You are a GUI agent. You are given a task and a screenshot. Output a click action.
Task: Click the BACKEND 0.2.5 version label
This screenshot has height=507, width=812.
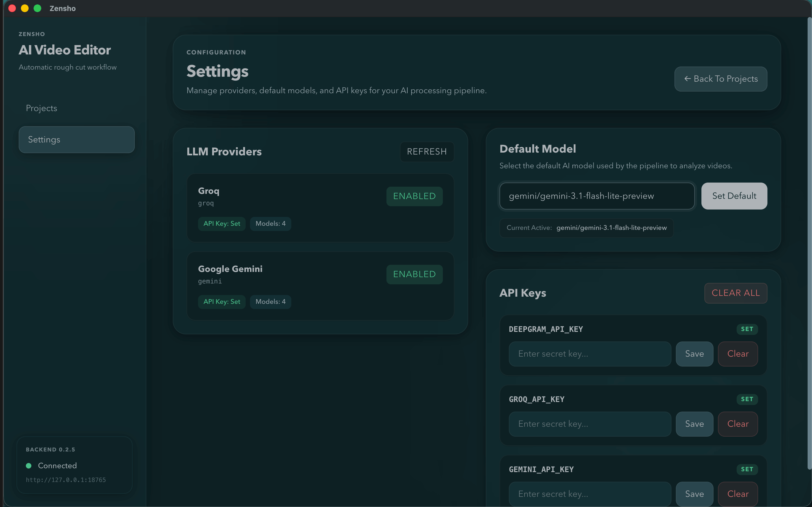tap(50, 450)
